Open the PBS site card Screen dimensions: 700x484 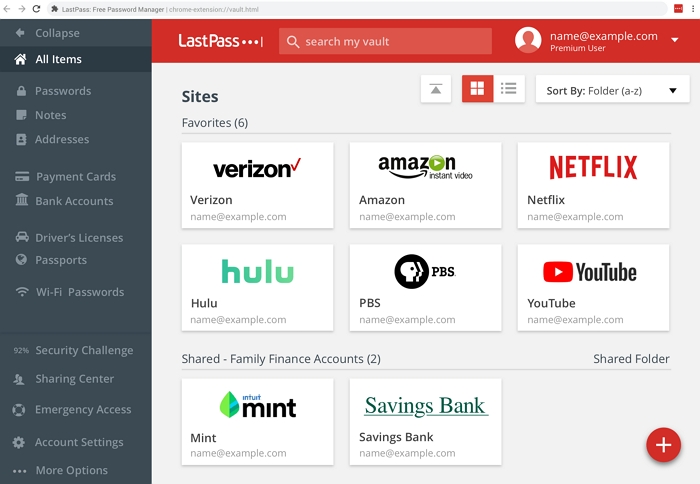pyautogui.click(x=425, y=288)
